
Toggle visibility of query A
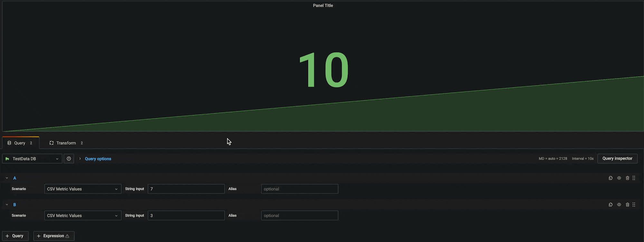(x=619, y=178)
